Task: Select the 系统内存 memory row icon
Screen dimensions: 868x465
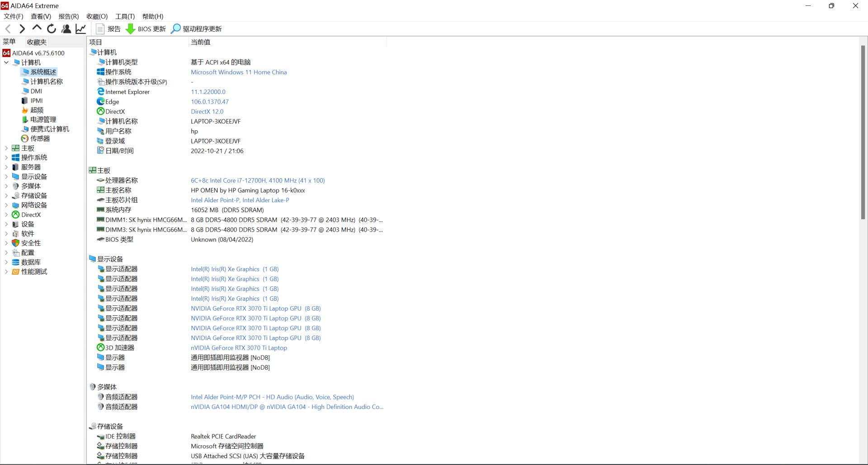Action: coord(100,209)
